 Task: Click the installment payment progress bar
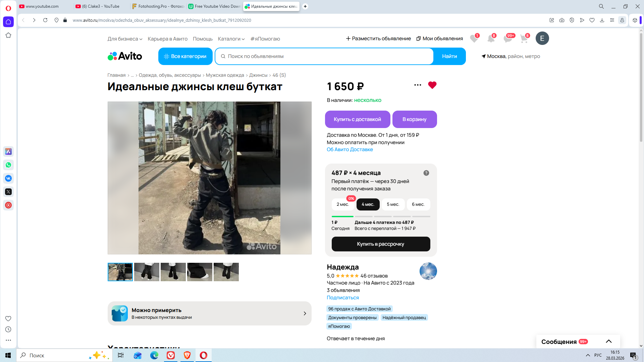[x=380, y=217]
